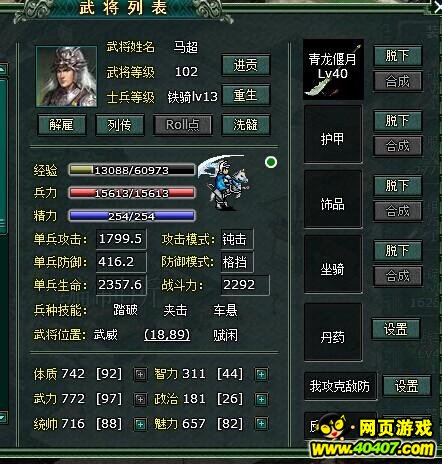Increase 智力 using its plus icon

pos(261,374)
